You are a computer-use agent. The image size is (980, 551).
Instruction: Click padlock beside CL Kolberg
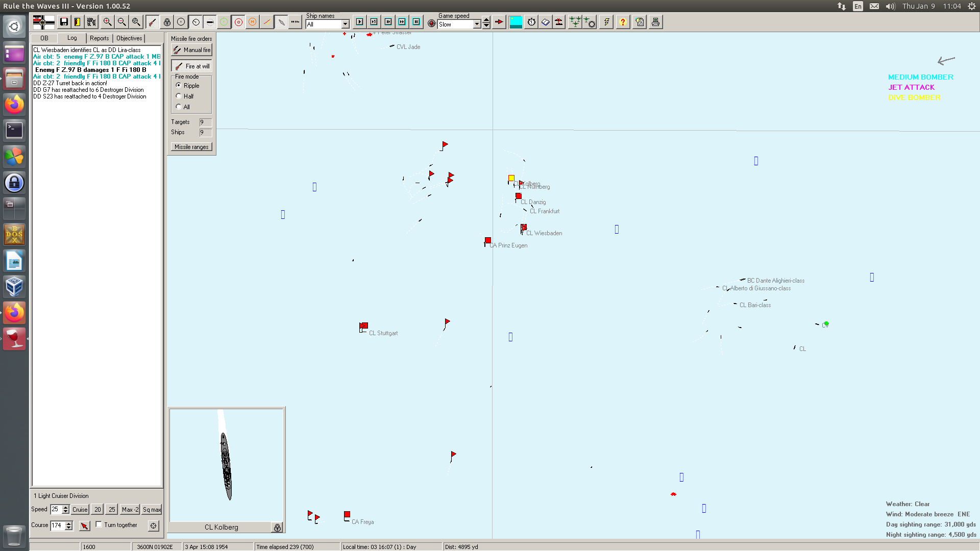[x=277, y=528]
